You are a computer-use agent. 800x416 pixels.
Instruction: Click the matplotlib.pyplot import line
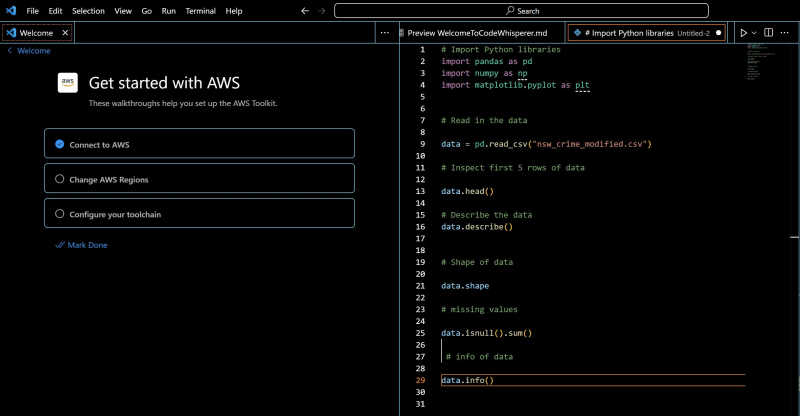click(x=515, y=85)
